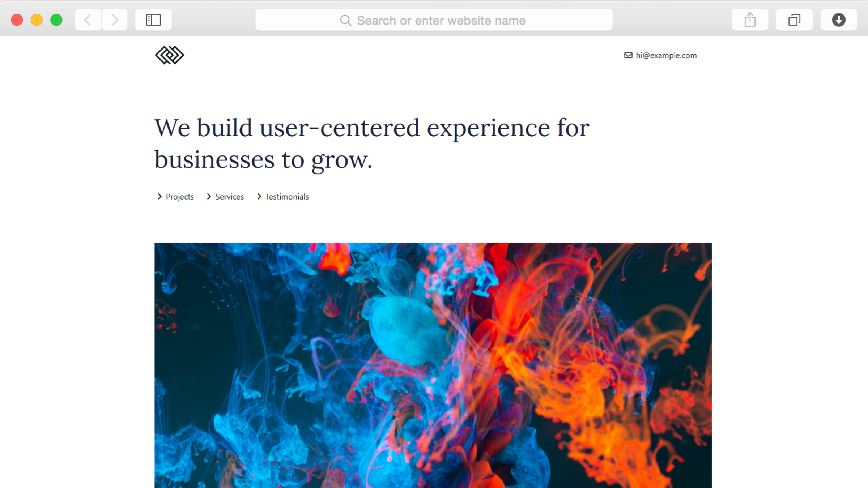Click the envelope mail icon

coord(628,55)
